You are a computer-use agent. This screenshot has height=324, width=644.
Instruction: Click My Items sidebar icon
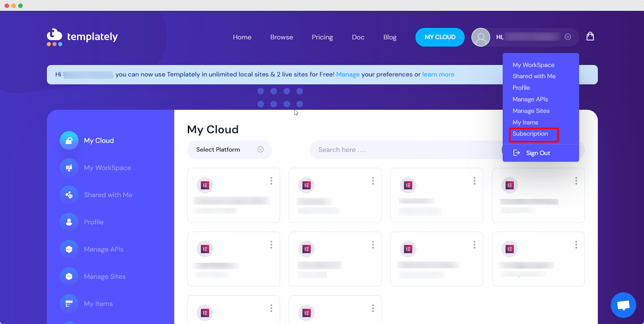pyautogui.click(x=69, y=304)
